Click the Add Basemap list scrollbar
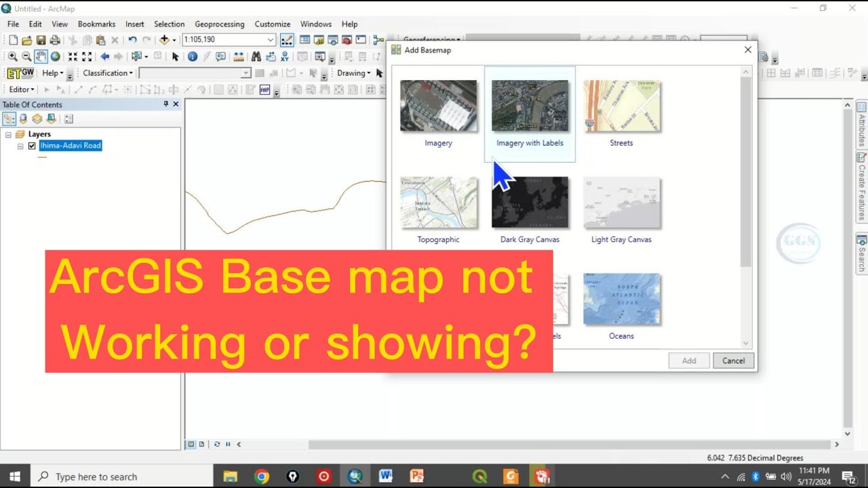Screen dimensions: 868x488 746,171
